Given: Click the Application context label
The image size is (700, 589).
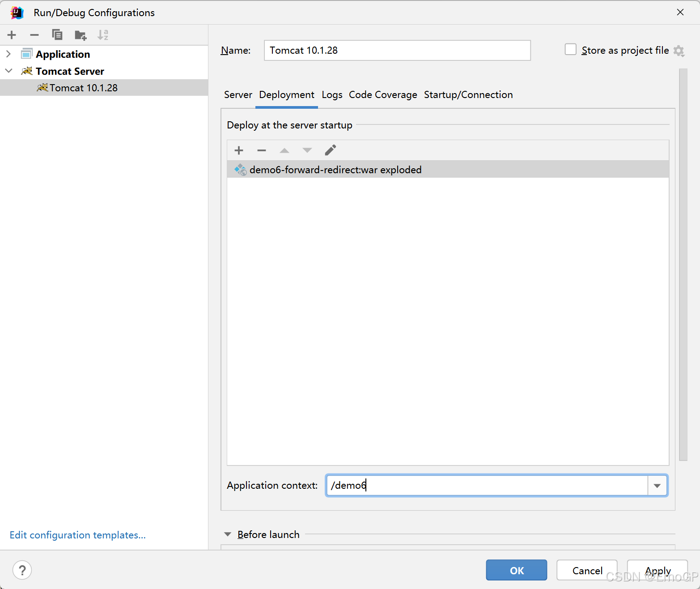Looking at the screenshot, I should 272,486.
